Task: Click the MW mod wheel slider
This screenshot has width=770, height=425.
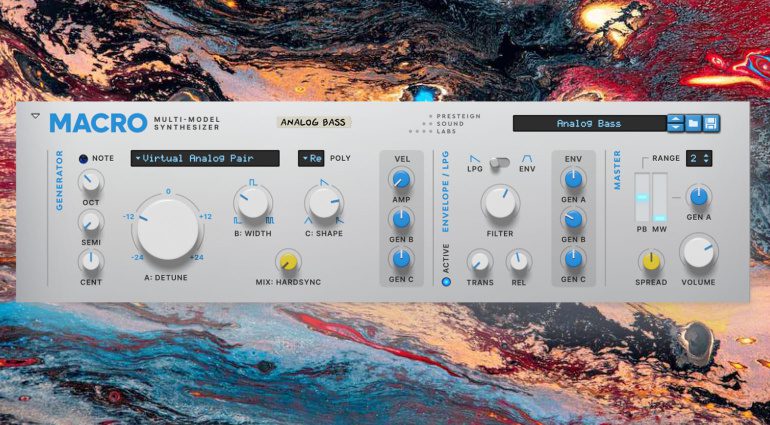Action: tap(659, 197)
